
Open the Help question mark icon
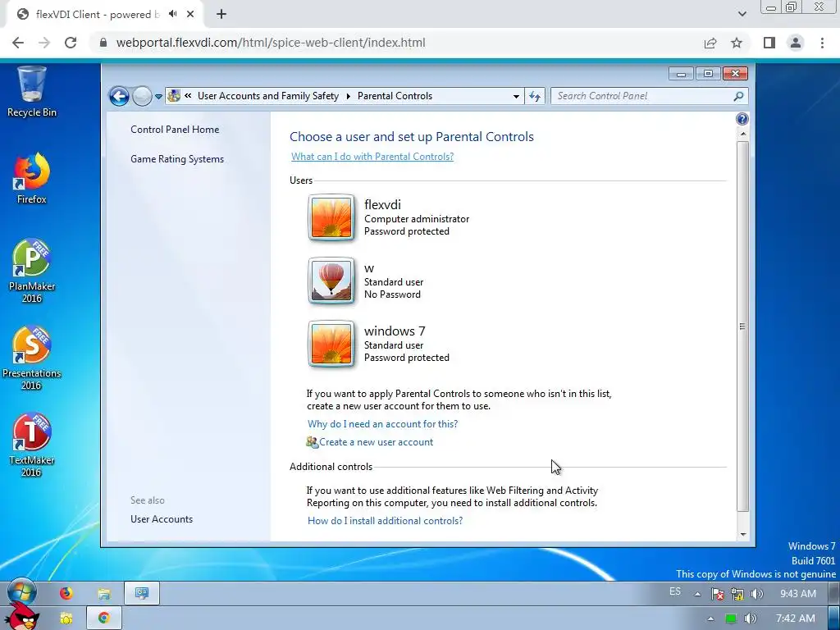point(742,119)
